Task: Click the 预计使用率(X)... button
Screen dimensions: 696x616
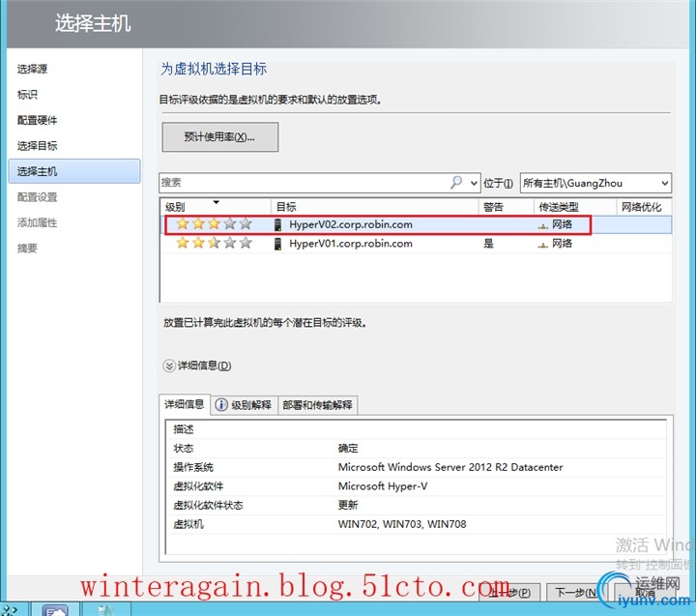Action: click(220, 136)
